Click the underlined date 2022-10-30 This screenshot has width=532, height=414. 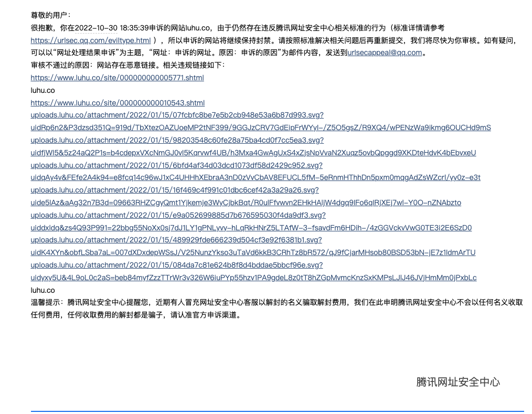click(x=96, y=28)
